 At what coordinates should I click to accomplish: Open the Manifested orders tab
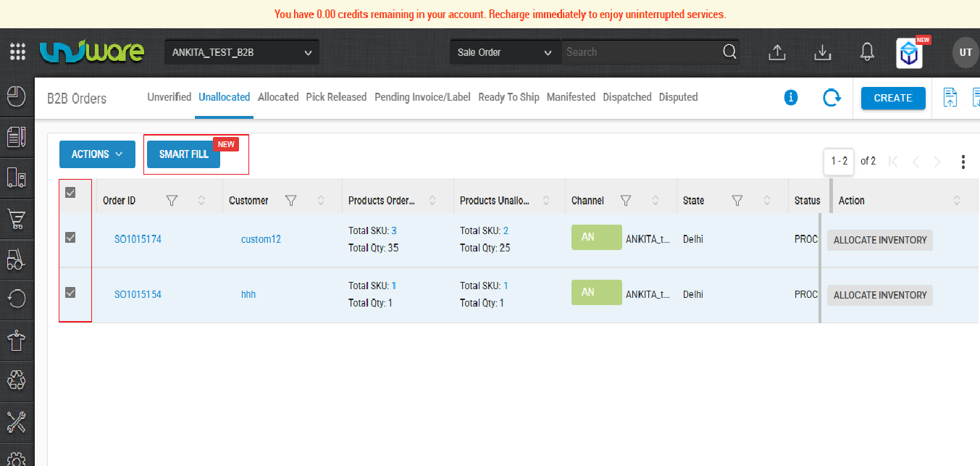[571, 96]
